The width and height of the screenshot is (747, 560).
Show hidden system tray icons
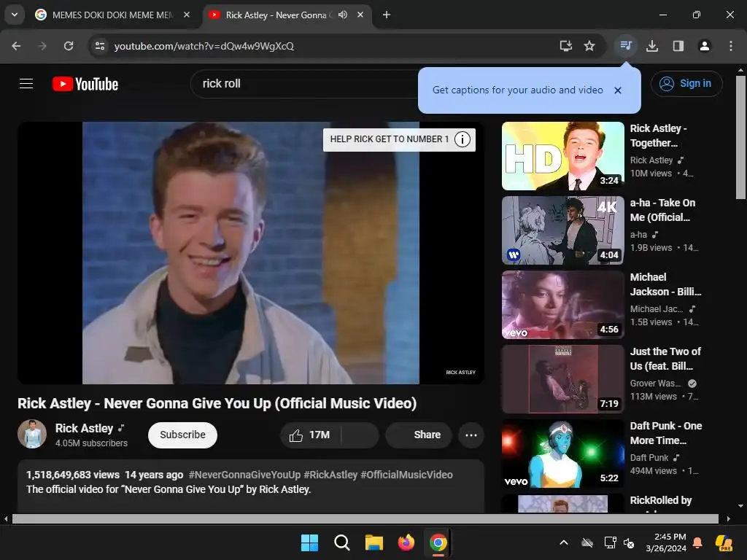pyautogui.click(x=564, y=542)
